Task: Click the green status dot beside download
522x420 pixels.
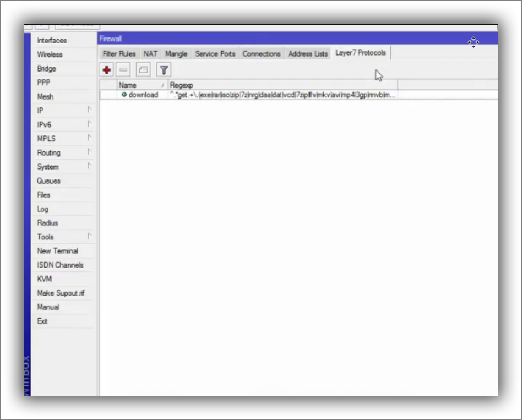Action: point(124,95)
